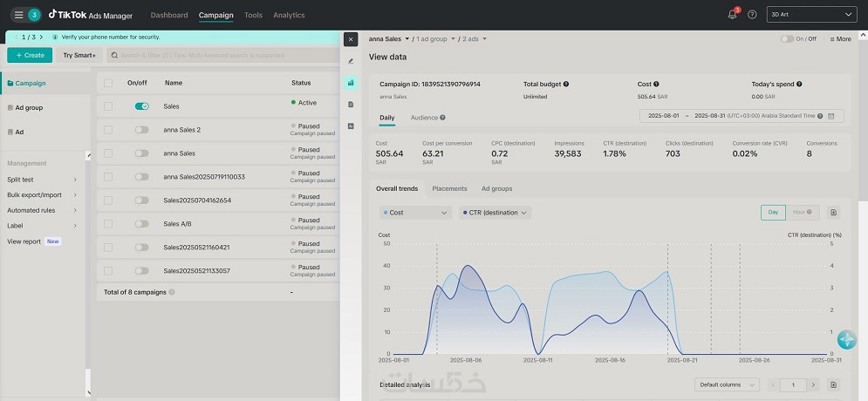Check the Sales20250521133057 row checkbox

tap(108, 270)
